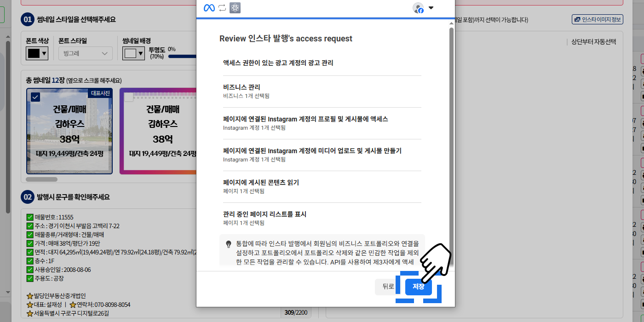Click the 관리 중인 페이지 리스트를 표시 row
Viewport: 644px width, 322px height.
pos(322,218)
